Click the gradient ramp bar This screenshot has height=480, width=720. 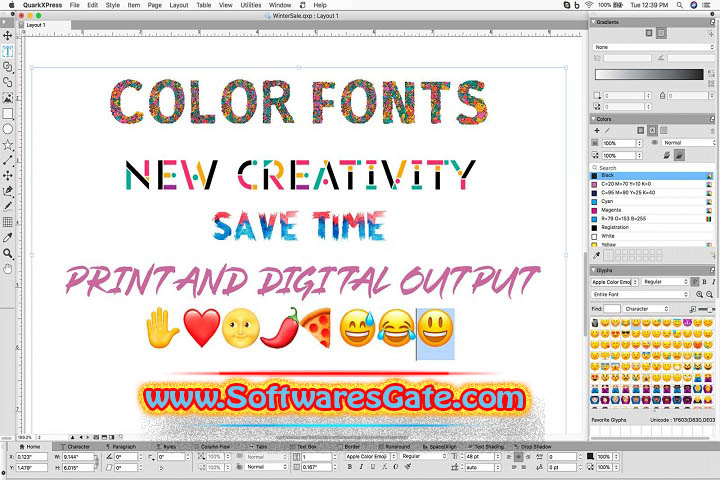(649, 74)
